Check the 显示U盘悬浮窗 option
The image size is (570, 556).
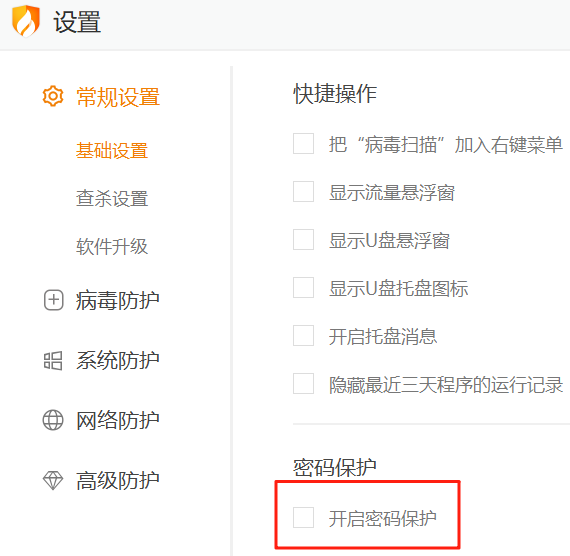click(x=304, y=239)
